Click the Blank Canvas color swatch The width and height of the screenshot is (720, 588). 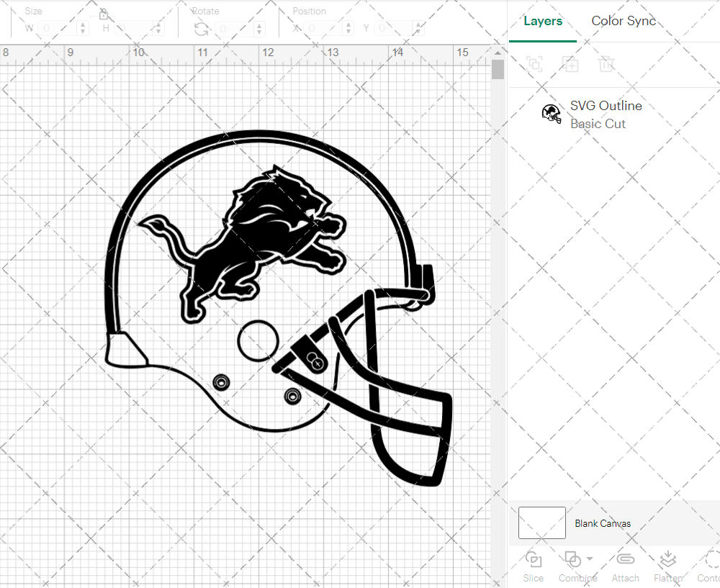[x=541, y=523]
